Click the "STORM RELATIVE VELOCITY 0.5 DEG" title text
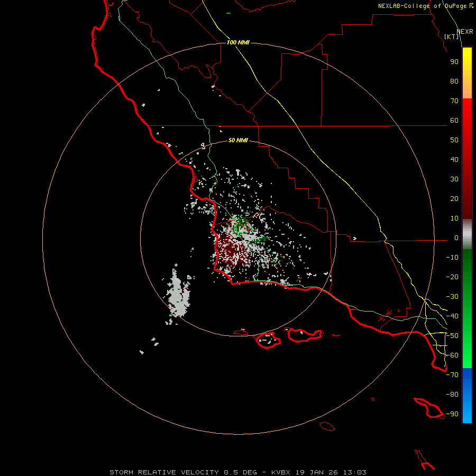The height and width of the screenshot is (476, 476). point(183,472)
